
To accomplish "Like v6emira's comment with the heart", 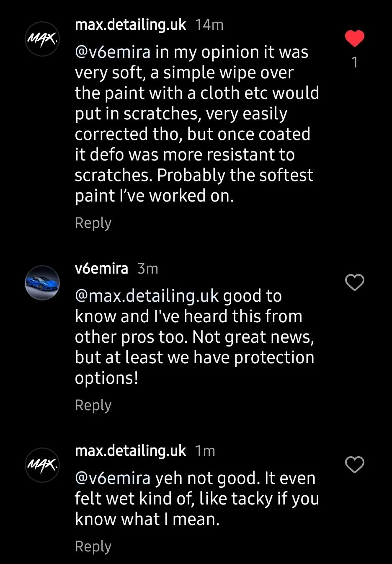I will coord(354,282).
